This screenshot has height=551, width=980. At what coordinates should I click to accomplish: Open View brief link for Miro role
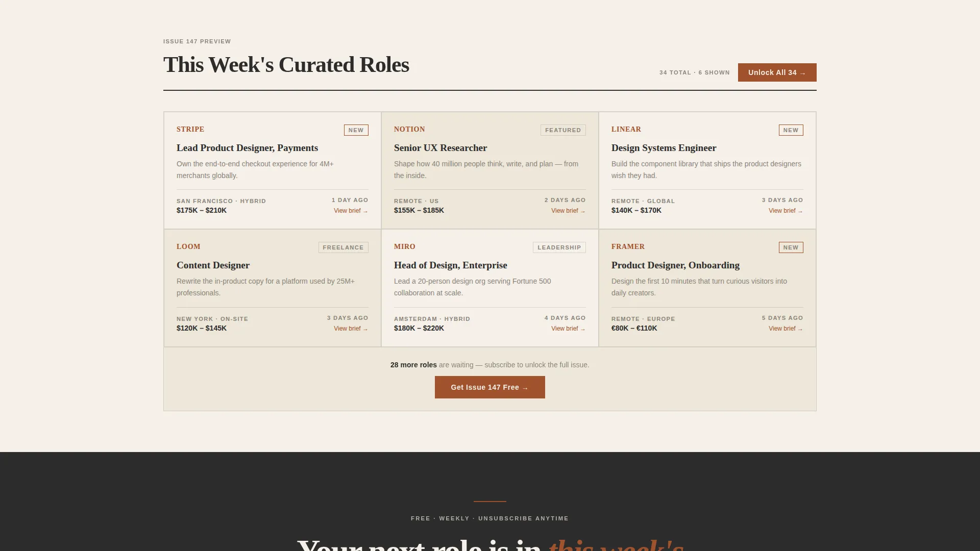(x=568, y=329)
